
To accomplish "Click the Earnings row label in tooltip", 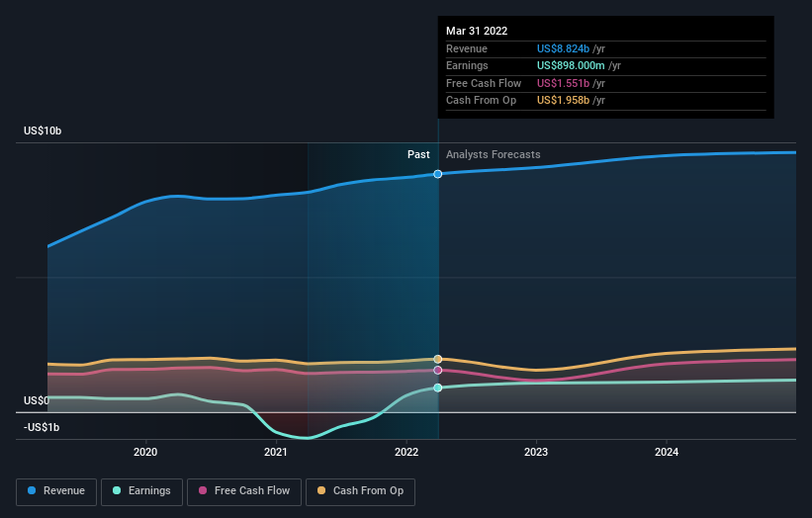I will [467, 65].
